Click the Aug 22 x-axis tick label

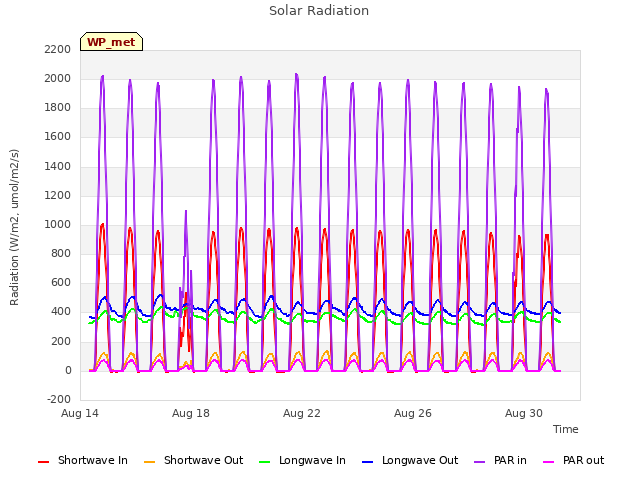[302, 413]
